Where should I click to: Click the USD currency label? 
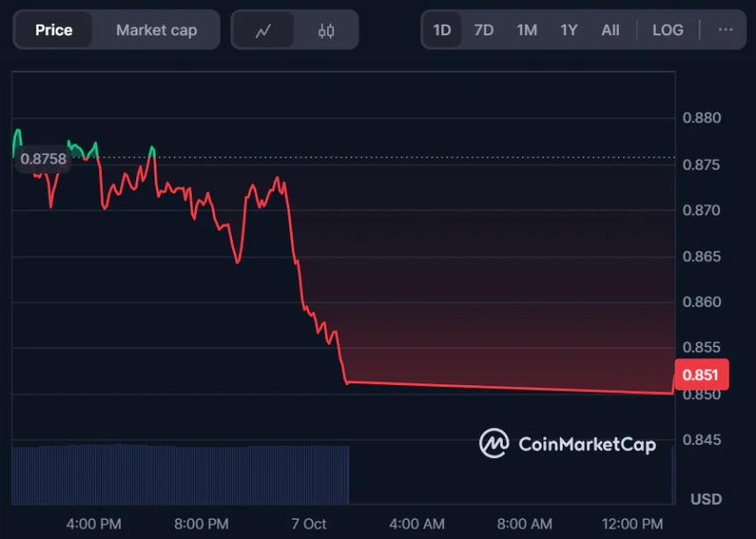pyautogui.click(x=705, y=499)
